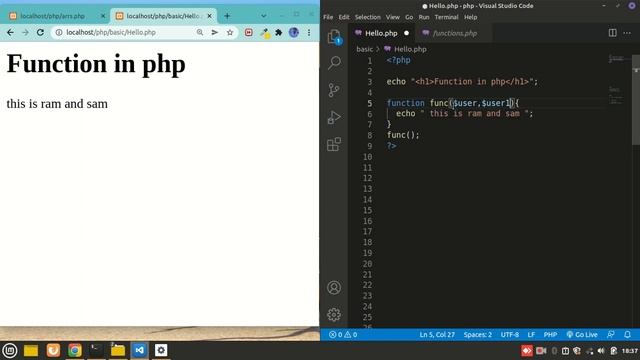This screenshot has height=360, width=640.
Task: Switch to the functions.php editor tab
Action: point(455,33)
